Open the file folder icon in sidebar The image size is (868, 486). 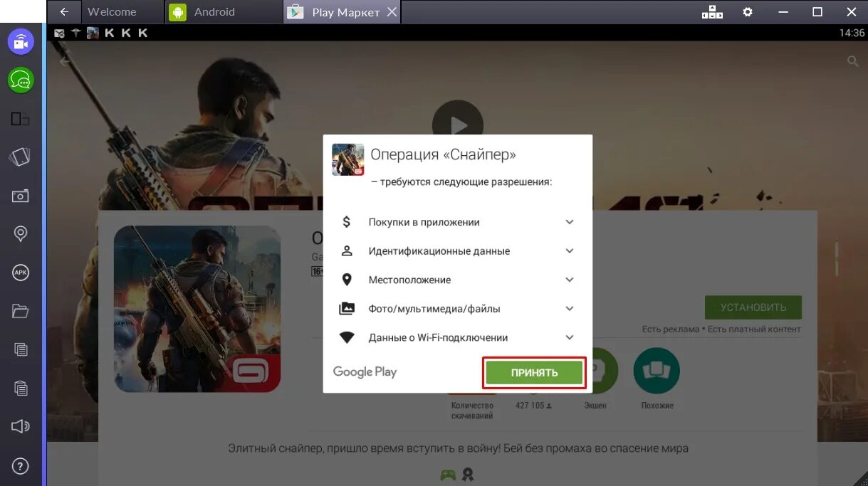21,311
